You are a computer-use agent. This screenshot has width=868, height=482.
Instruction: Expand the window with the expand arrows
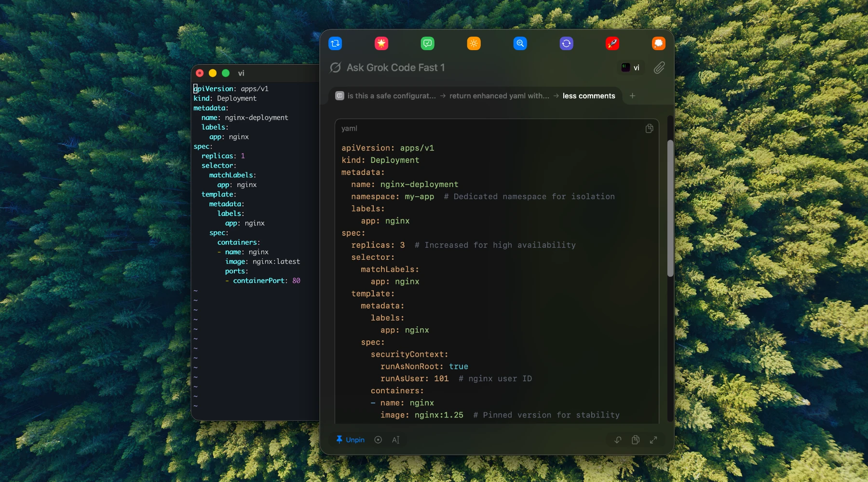[x=653, y=440]
